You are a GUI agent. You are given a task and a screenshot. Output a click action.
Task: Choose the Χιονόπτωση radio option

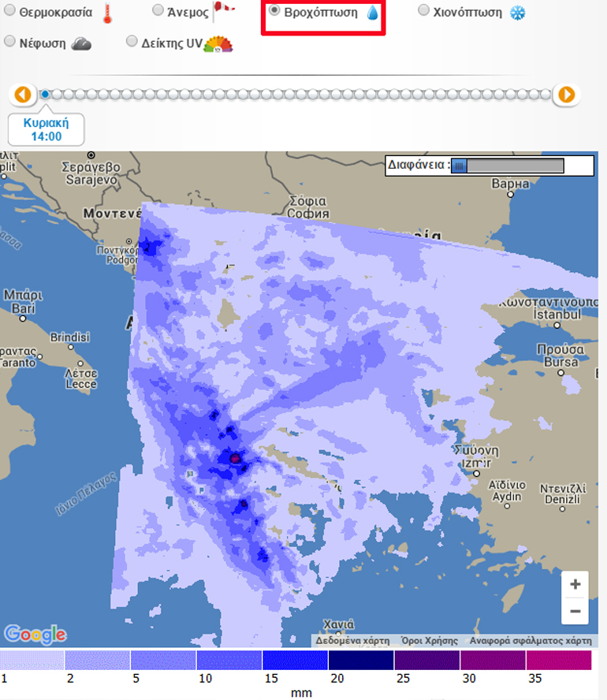click(423, 11)
